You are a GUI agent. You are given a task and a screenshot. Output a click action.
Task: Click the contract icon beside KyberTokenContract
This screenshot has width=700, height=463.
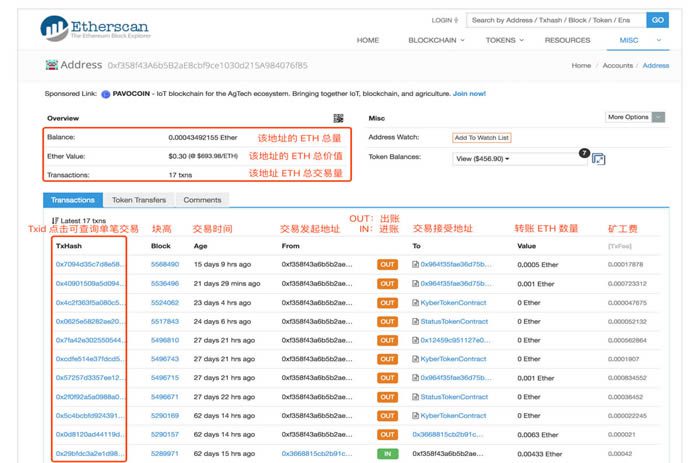tap(415, 301)
